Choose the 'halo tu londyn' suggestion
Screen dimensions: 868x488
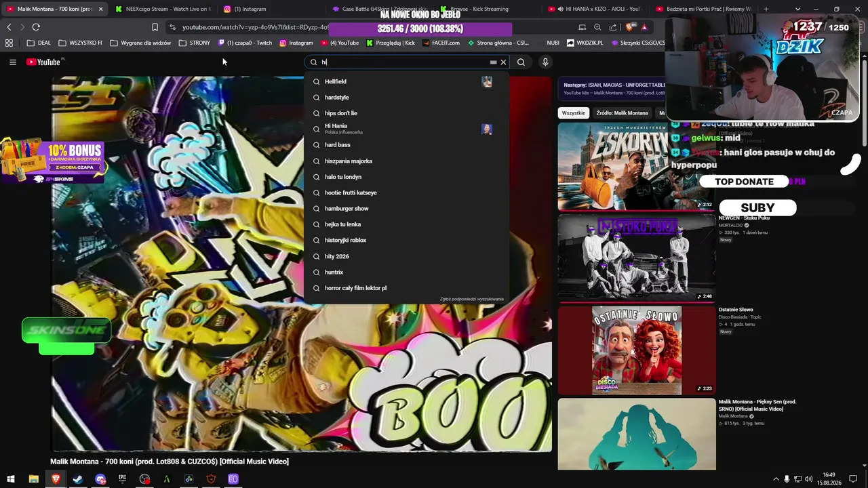coord(407,177)
